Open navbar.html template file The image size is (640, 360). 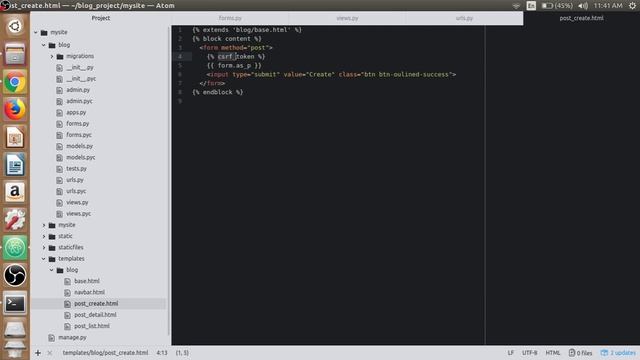point(89,292)
